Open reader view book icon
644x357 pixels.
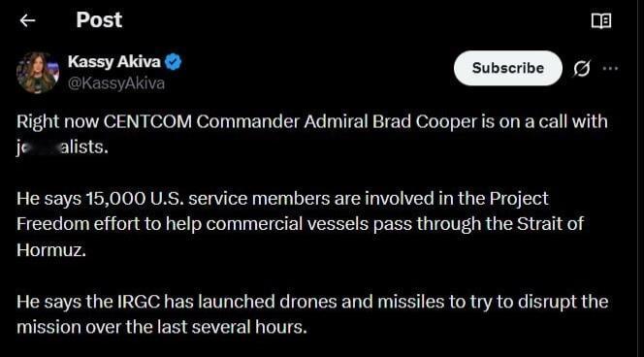[x=601, y=20]
